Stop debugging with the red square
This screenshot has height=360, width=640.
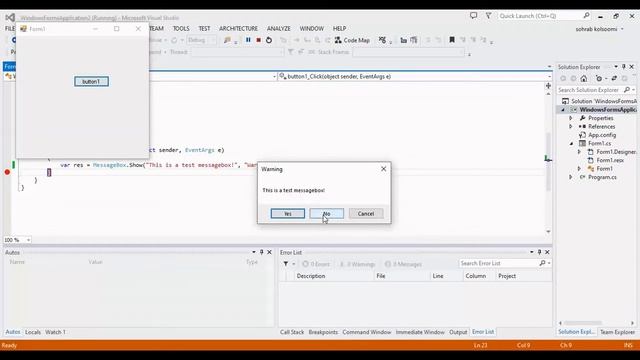coord(258,40)
